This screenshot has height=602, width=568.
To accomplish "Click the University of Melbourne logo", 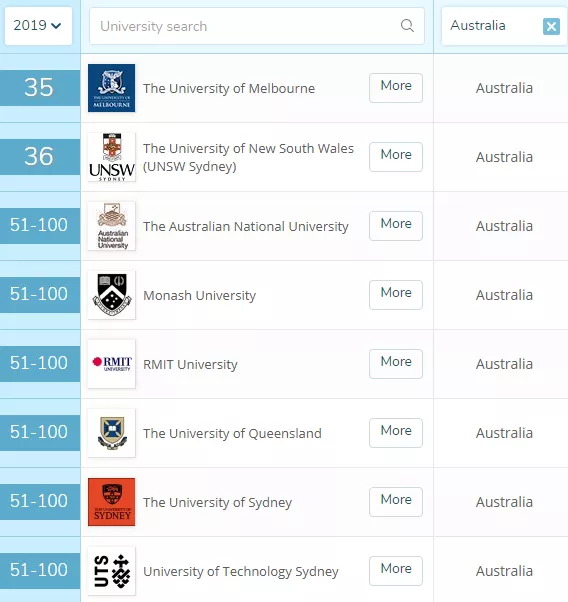I will (111, 88).
